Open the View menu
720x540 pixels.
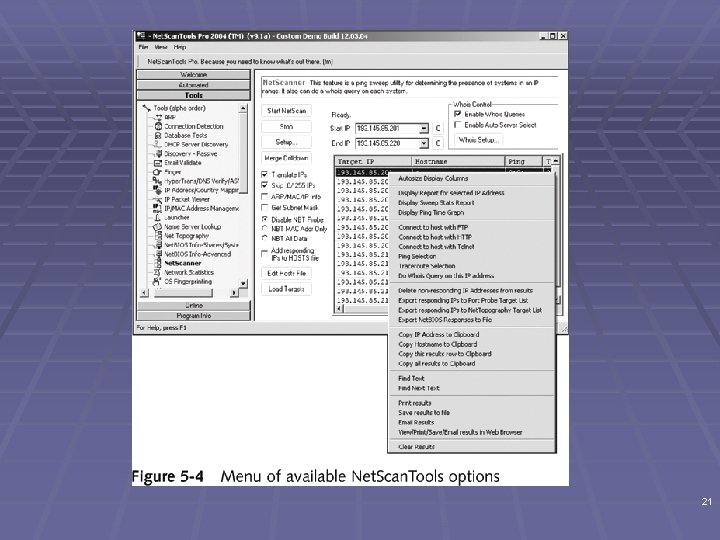pos(161,47)
